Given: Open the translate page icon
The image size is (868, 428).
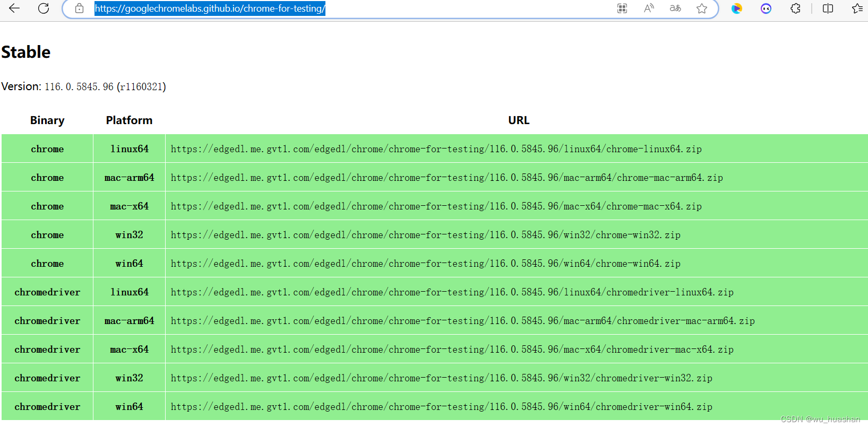Looking at the screenshot, I should (x=675, y=8).
